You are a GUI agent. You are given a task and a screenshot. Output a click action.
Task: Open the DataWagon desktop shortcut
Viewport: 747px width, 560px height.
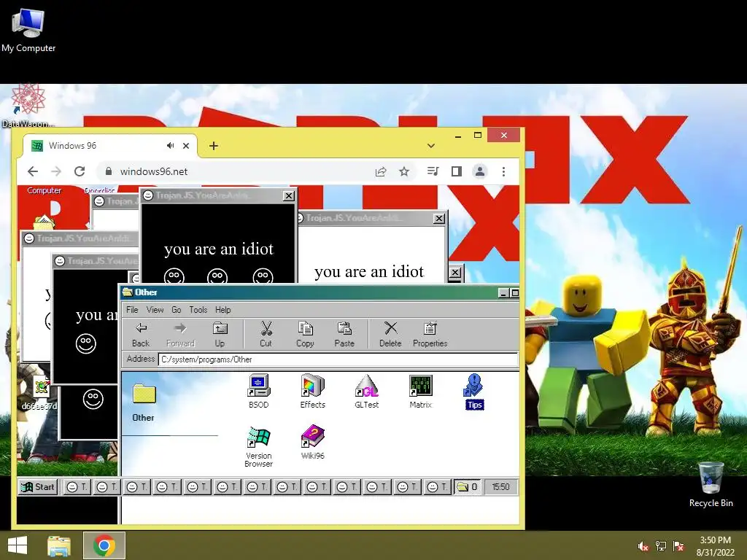[28, 106]
